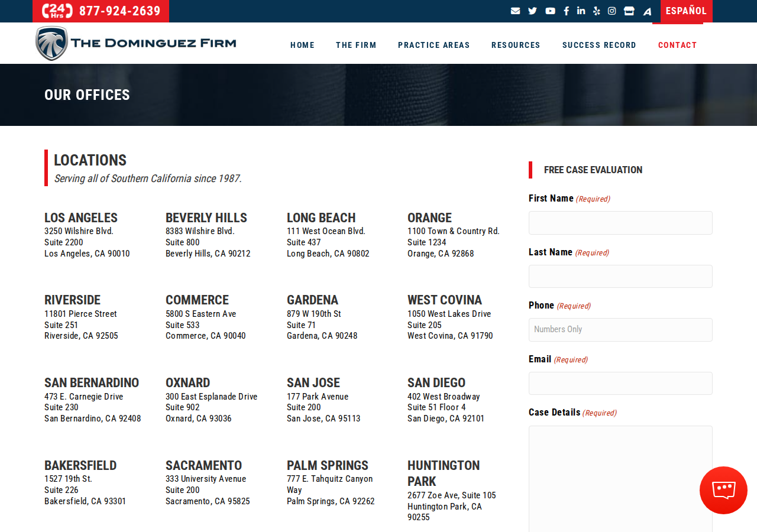Open RESOURCES menu
The height and width of the screenshot is (532, 757).
516,45
